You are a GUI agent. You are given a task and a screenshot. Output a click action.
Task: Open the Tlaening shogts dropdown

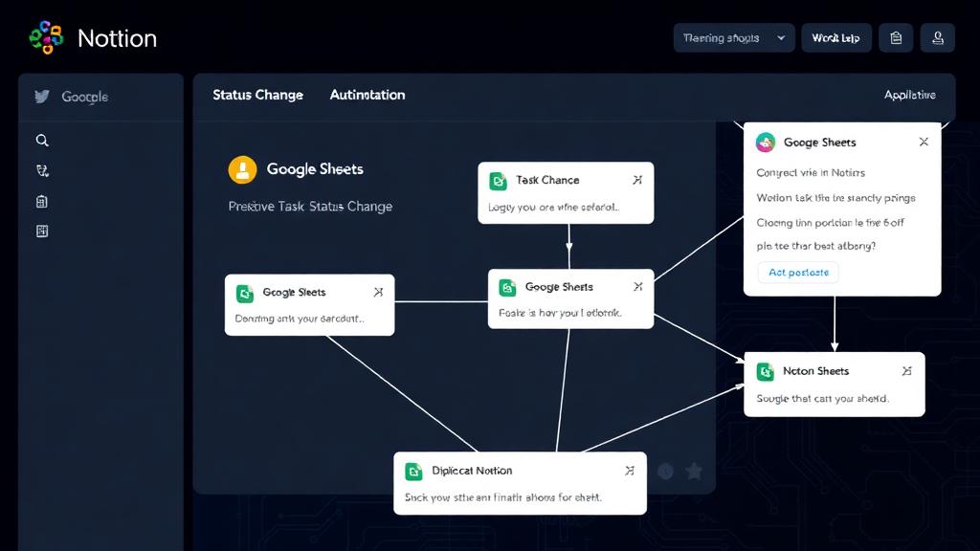[734, 38]
